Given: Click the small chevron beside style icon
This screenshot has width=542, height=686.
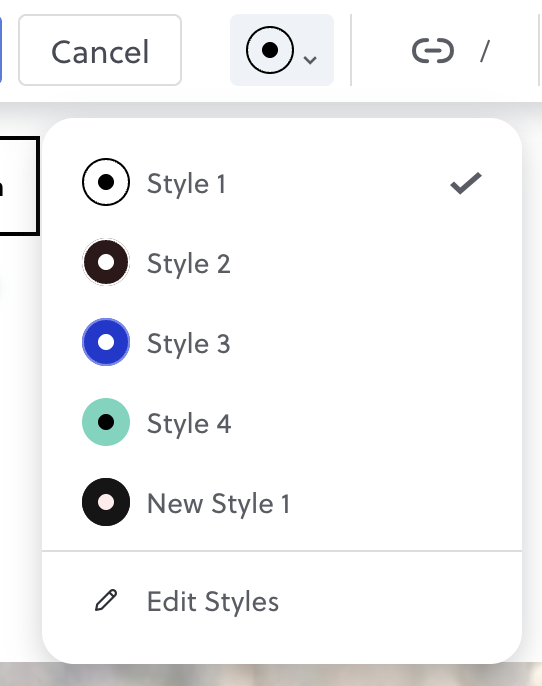Looking at the screenshot, I should pos(310,60).
